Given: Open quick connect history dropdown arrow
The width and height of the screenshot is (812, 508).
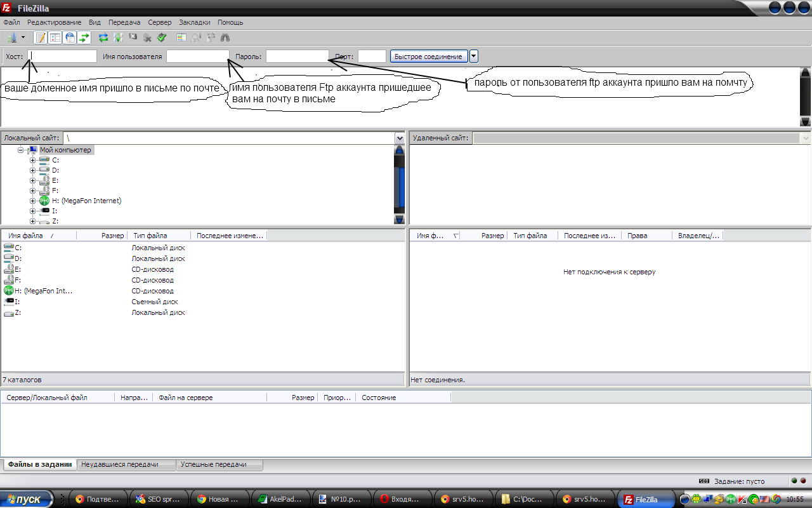Looking at the screenshot, I should (473, 57).
